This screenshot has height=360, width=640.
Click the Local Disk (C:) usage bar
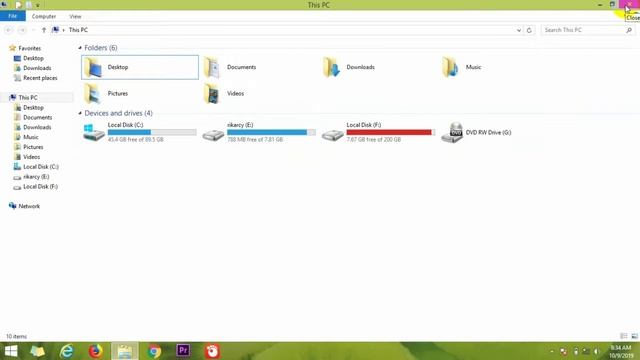point(152,132)
